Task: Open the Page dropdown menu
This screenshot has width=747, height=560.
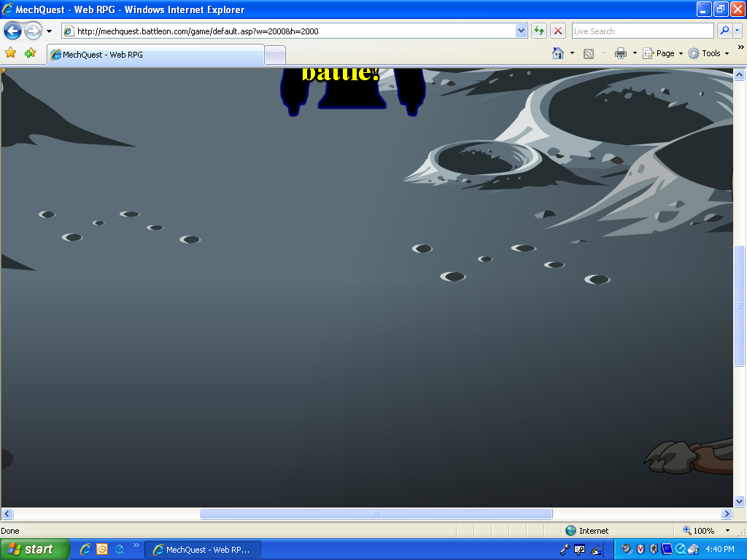Action: pyautogui.click(x=662, y=52)
